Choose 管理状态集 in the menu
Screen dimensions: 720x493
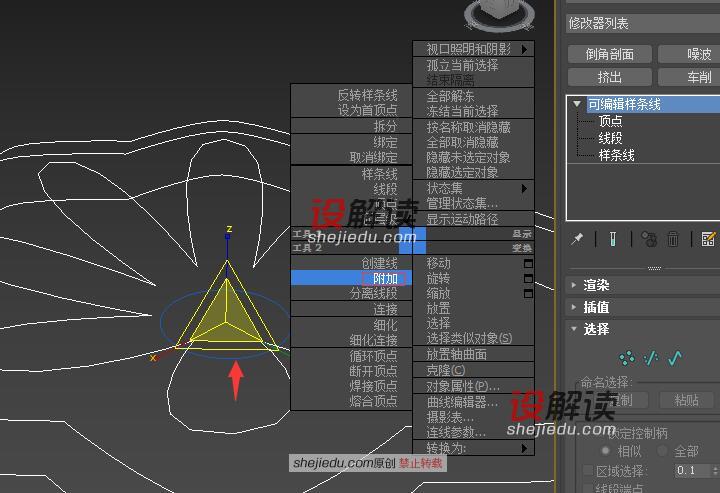click(x=473, y=203)
